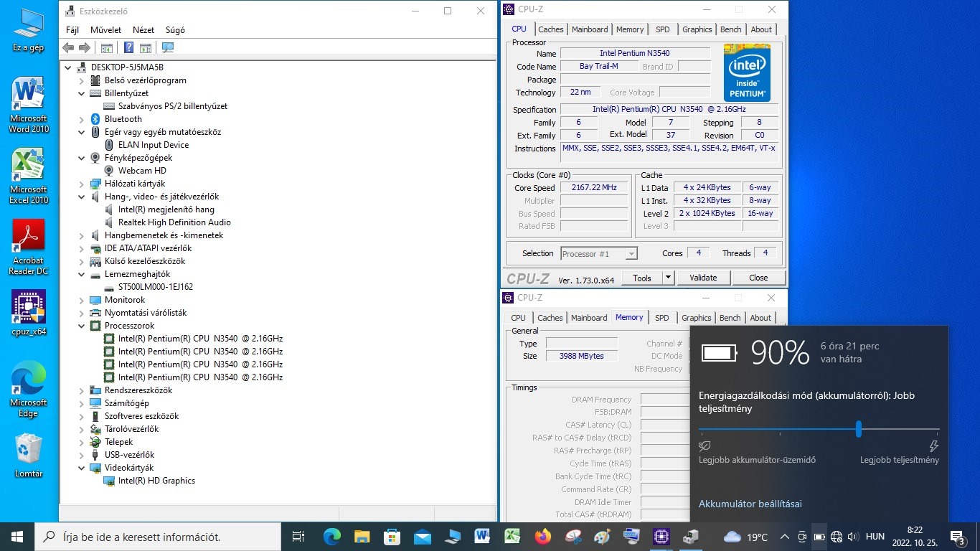The height and width of the screenshot is (551, 980).
Task: Open Ez a gép desktop icon
Action: (x=28, y=31)
